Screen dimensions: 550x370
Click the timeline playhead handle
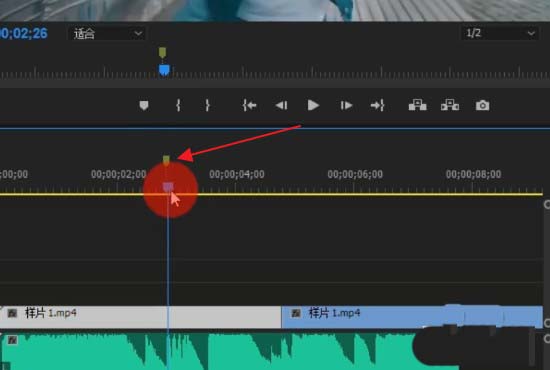click(x=168, y=187)
